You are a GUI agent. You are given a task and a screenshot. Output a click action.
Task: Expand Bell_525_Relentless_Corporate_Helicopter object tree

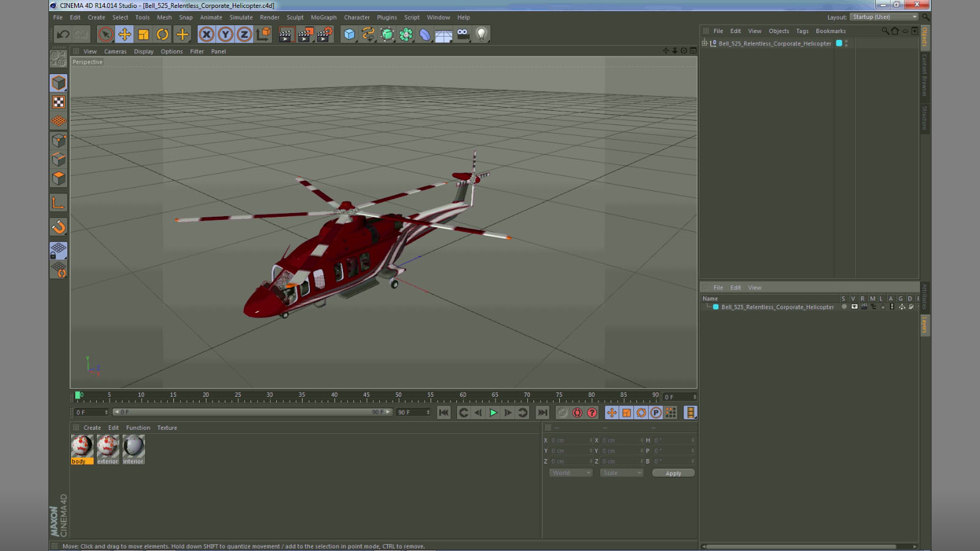(x=704, y=43)
